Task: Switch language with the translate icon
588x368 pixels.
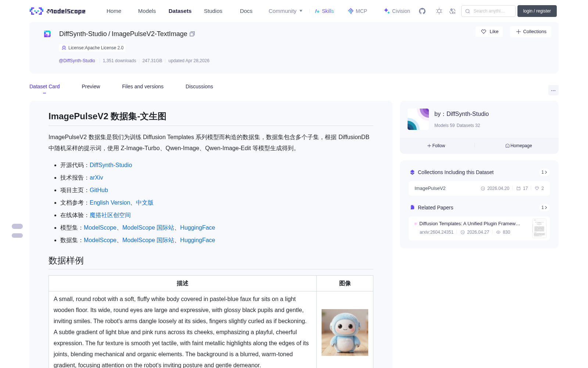Action: pyautogui.click(x=453, y=11)
